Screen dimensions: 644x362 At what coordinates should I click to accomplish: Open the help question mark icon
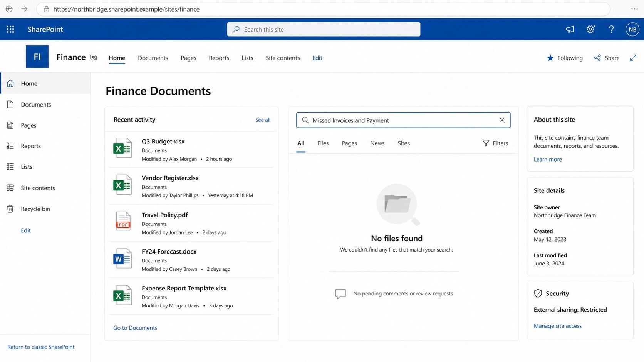pos(611,29)
